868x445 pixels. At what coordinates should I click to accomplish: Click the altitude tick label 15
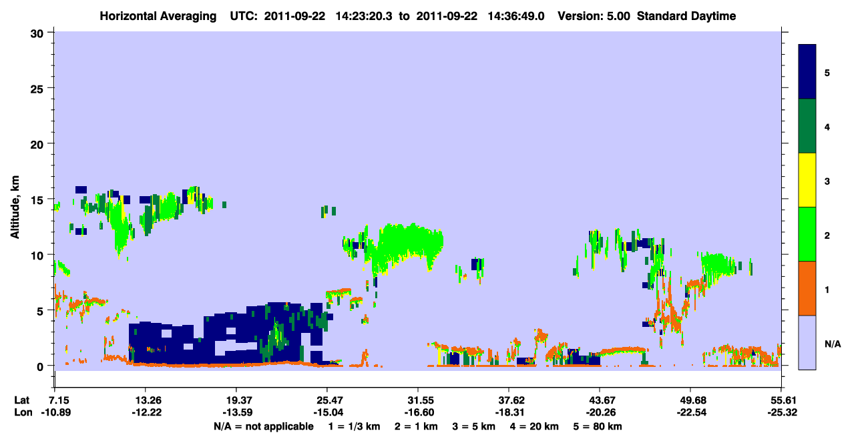click(x=39, y=199)
